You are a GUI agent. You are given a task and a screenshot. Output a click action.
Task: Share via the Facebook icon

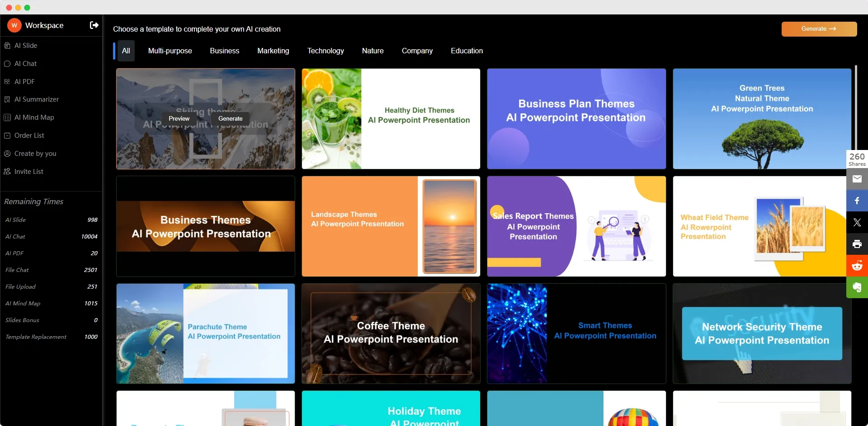tap(857, 201)
